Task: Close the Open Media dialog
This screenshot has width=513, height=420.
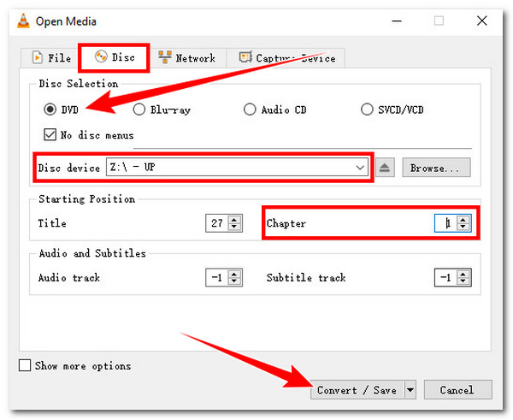Action: pos(482,21)
